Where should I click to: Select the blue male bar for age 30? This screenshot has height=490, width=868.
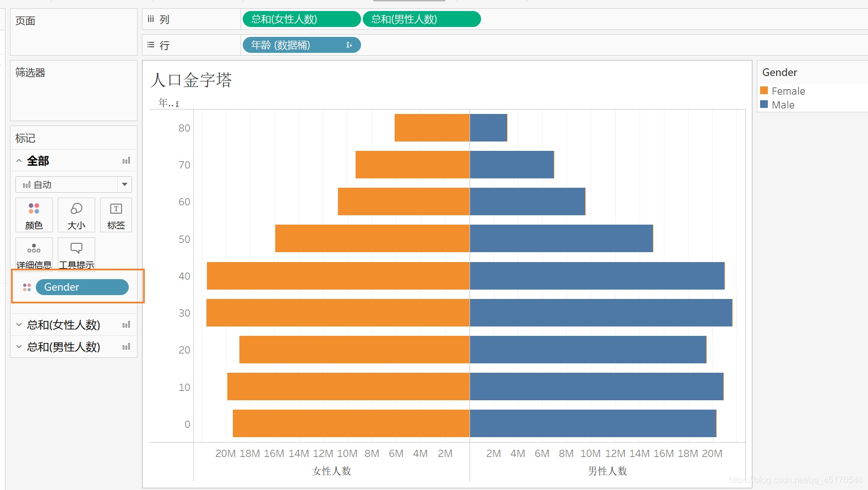[x=601, y=313]
